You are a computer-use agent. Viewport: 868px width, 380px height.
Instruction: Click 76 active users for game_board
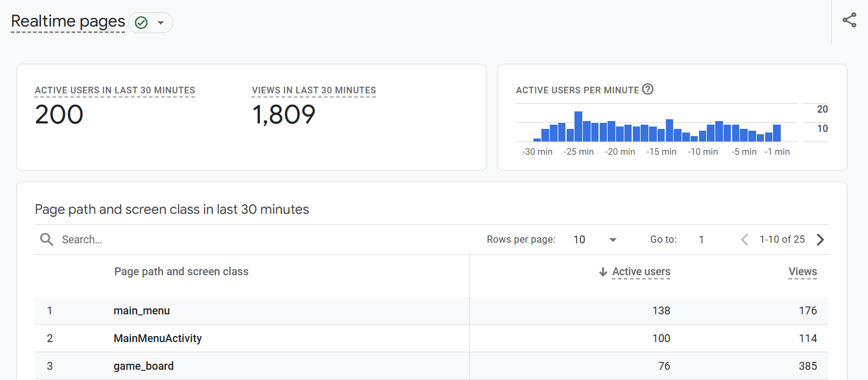pyautogui.click(x=664, y=366)
